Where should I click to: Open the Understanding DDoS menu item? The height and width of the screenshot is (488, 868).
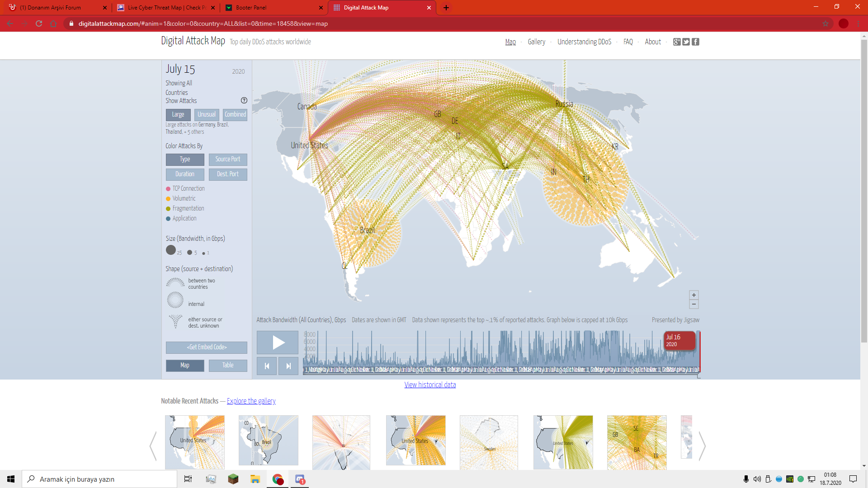pos(584,42)
